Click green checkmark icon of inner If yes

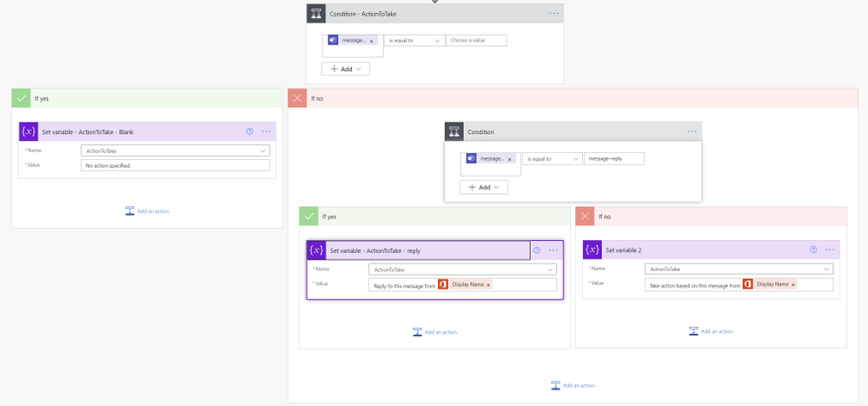click(309, 216)
